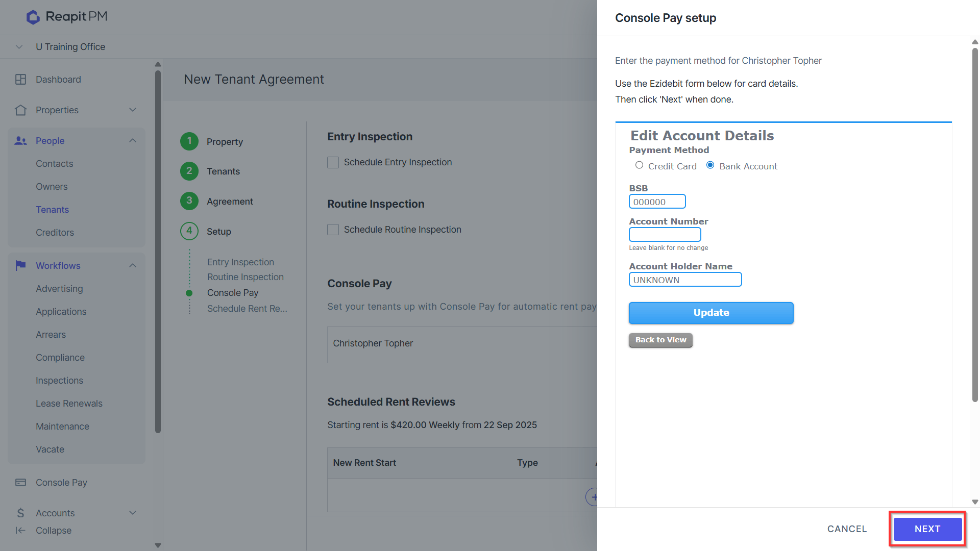Click the Workflows flag icon

tap(21, 266)
